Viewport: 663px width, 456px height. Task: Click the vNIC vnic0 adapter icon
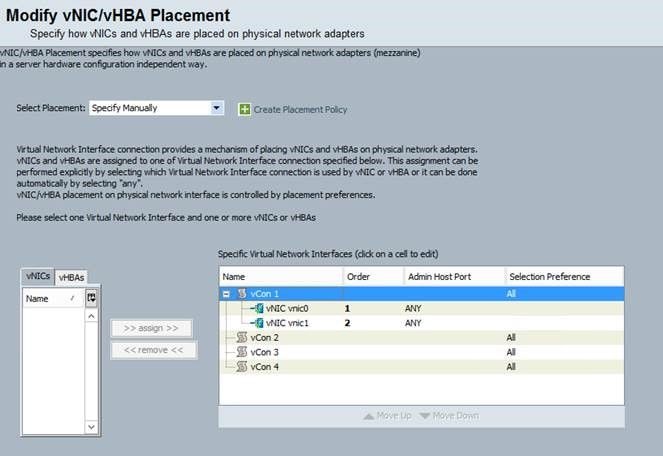click(x=258, y=309)
